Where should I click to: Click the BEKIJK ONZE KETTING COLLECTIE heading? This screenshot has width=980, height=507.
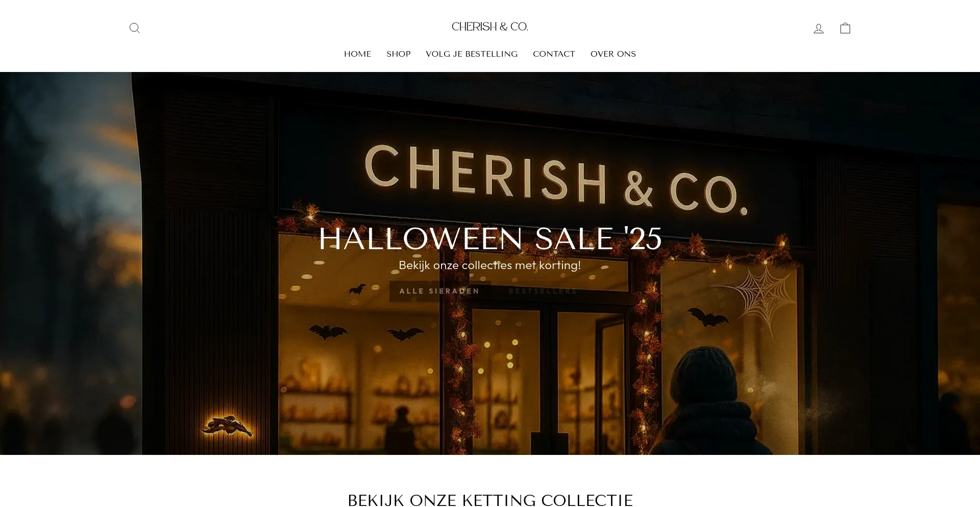[x=490, y=500]
